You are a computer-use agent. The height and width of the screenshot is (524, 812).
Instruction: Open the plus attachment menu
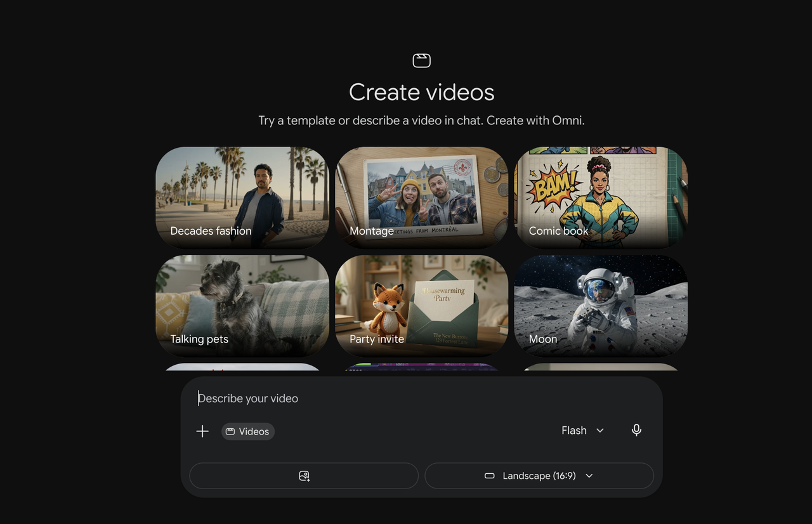click(x=202, y=431)
